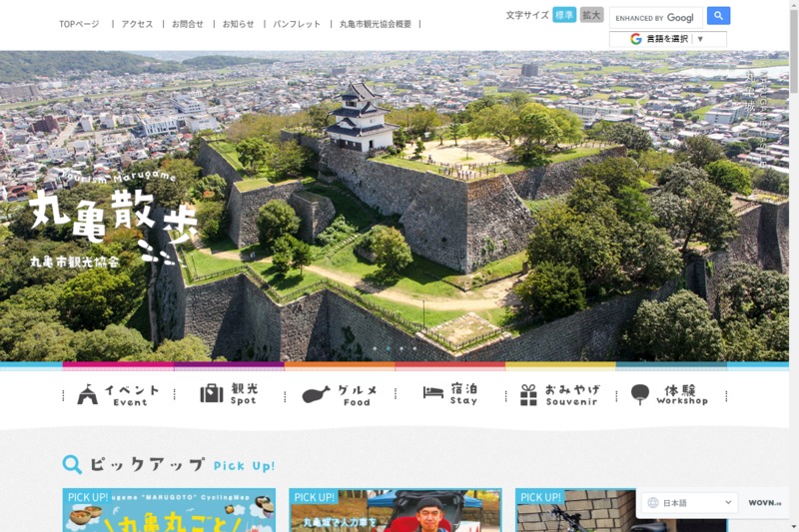The image size is (799, 532).
Task: Click the Food drumstick icon
Action: (x=316, y=394)
